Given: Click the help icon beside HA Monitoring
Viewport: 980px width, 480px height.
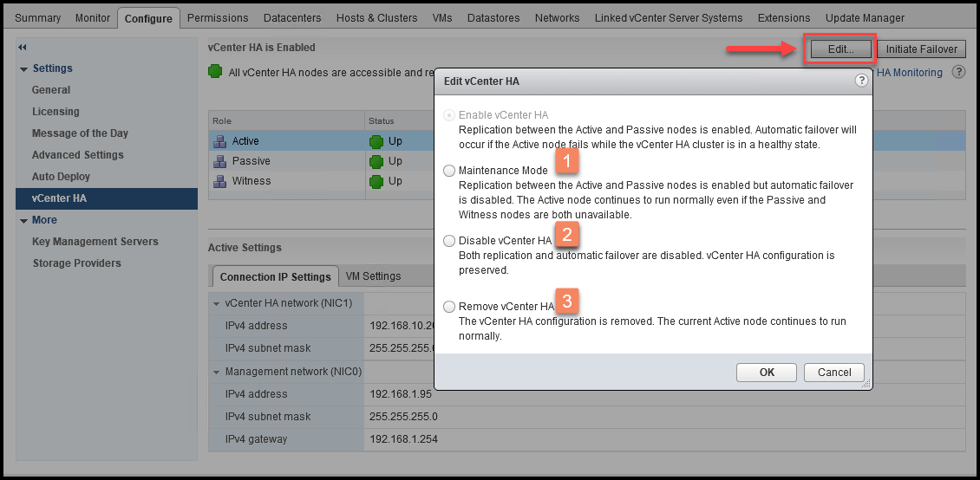Looking at the screenshot, I should click(958, 72).
